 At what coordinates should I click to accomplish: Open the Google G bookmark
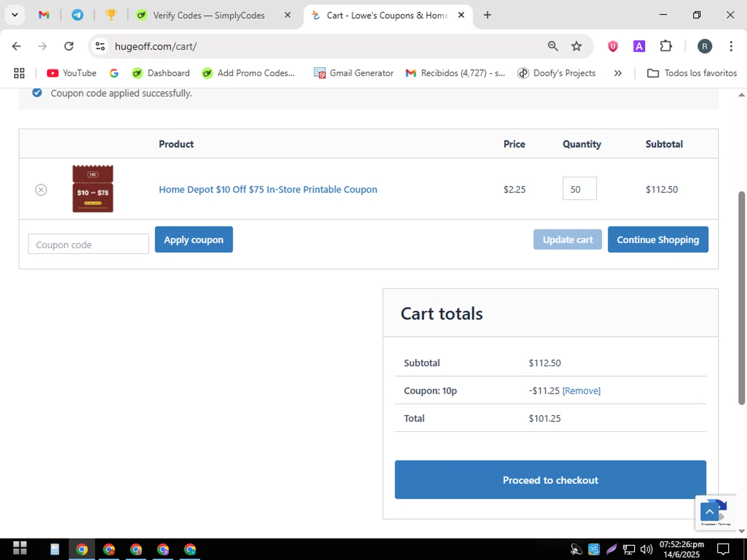tap(114, 73)
